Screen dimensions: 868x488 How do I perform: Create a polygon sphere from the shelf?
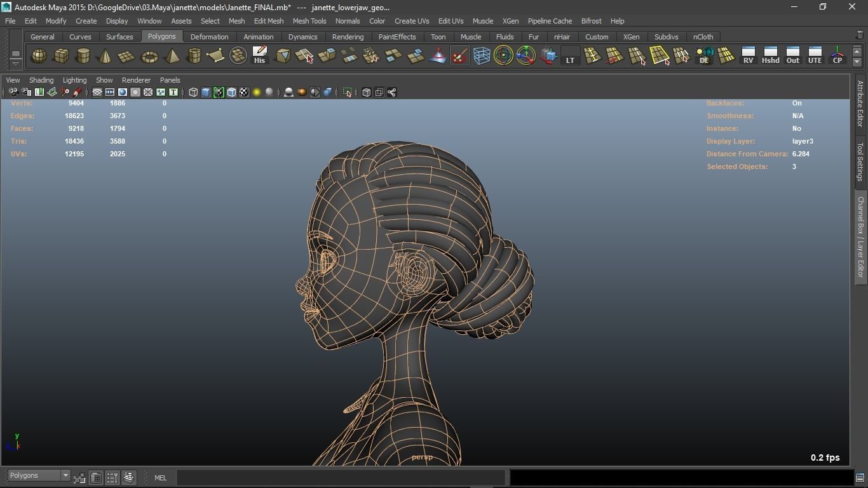point(39,56)
